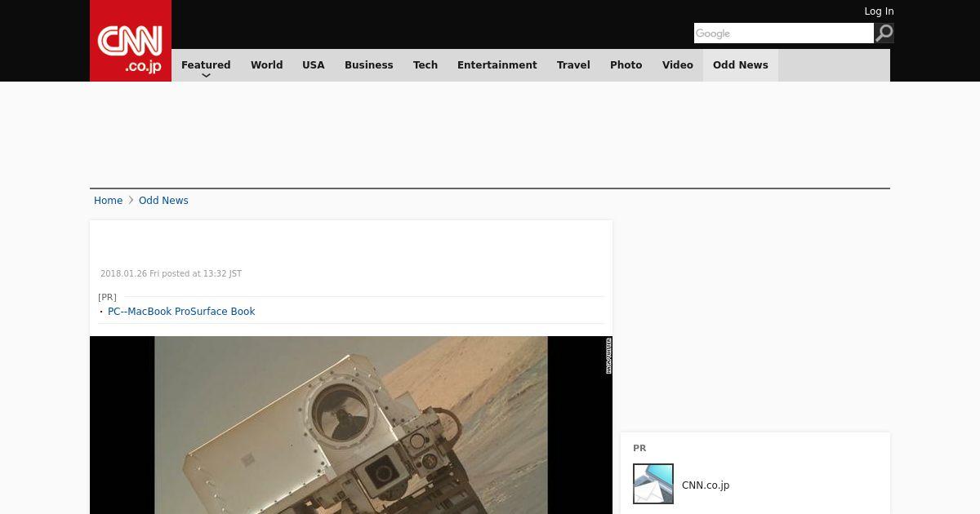Open the USA section
The image size is (980, 514).
[314, 65]
